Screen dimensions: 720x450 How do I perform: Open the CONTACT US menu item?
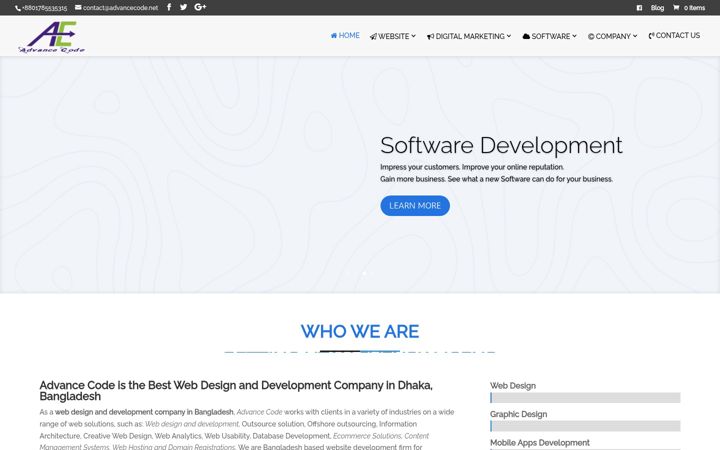[x=674, y=35]
